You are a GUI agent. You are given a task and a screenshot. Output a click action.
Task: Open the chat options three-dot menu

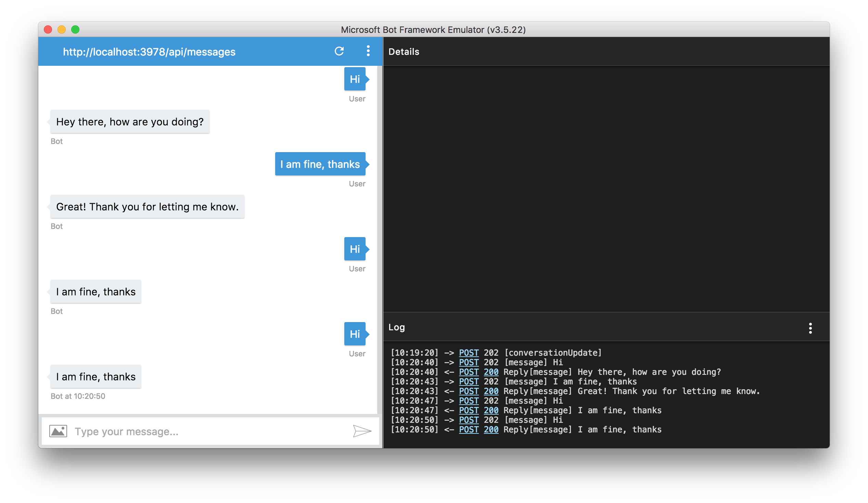368,51
